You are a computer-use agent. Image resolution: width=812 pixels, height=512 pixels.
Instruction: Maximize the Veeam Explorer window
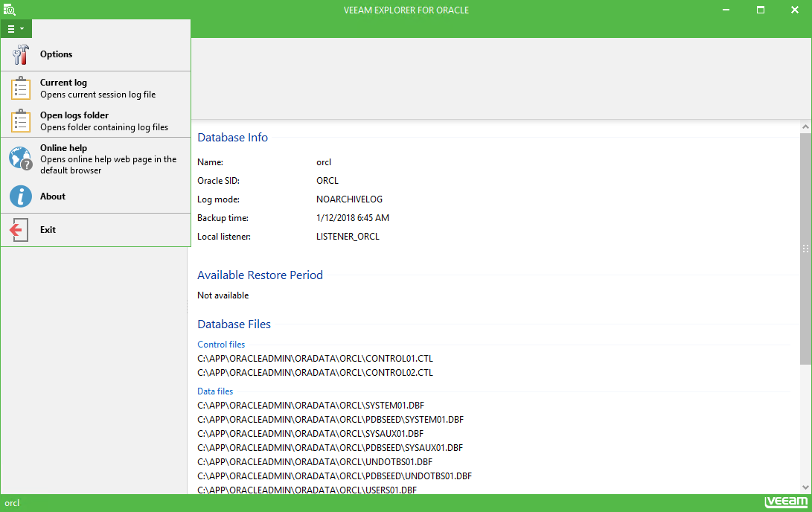click(760, 10)
